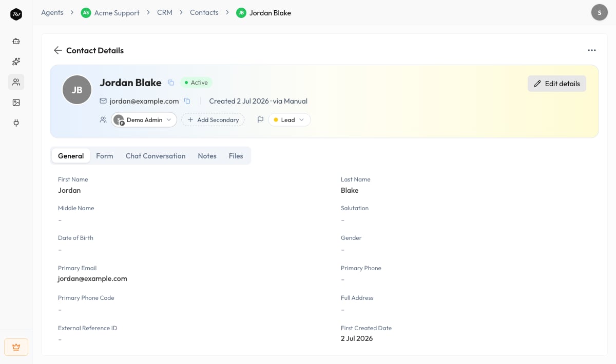Click the Primary Email value jordan@example.com
The image size is (616, 364).
click(92, 278)
